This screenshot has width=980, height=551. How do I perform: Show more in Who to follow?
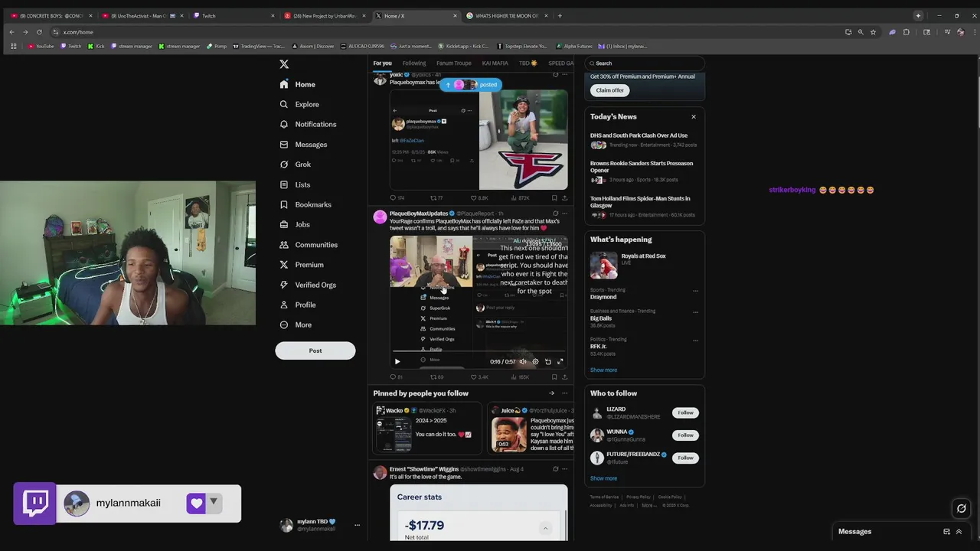pos(603,478)
